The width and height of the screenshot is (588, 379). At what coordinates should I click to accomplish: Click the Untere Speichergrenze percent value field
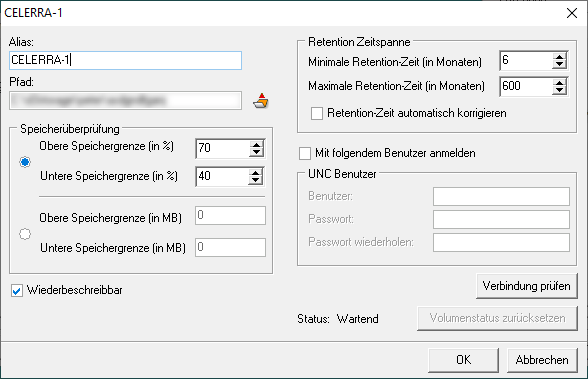click(222, 177)
